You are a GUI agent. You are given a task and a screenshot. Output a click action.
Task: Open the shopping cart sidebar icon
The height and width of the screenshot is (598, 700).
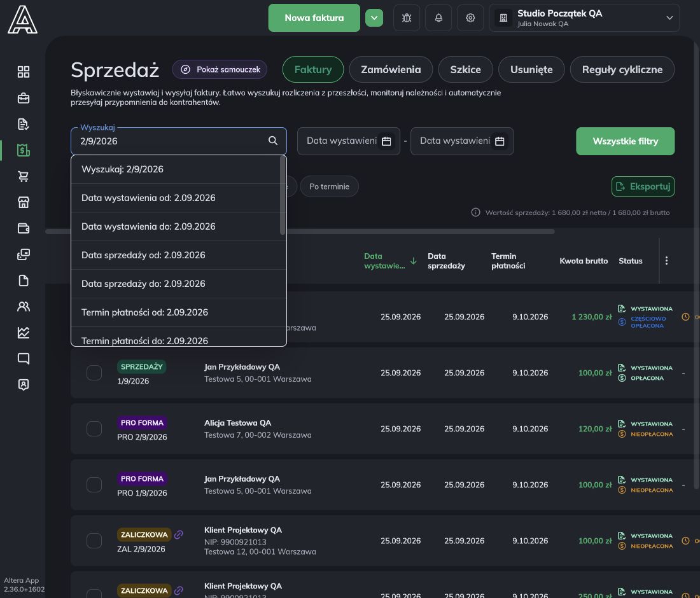pos(23,176)
